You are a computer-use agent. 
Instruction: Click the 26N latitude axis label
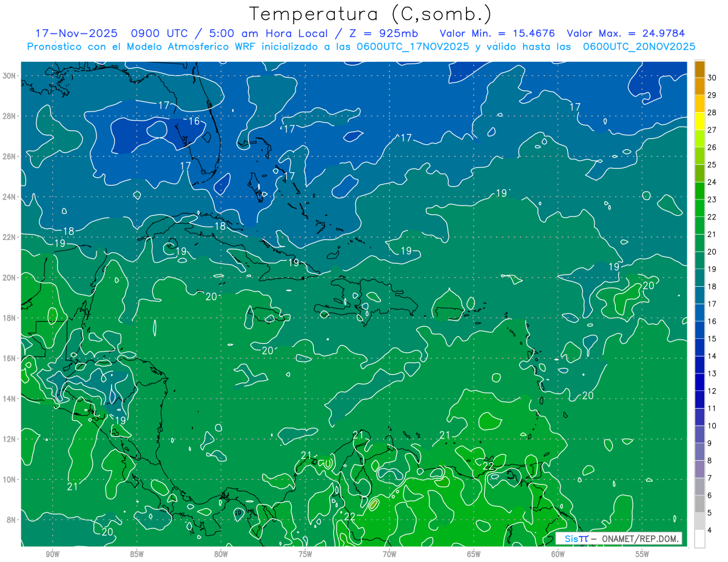[10, 156]
